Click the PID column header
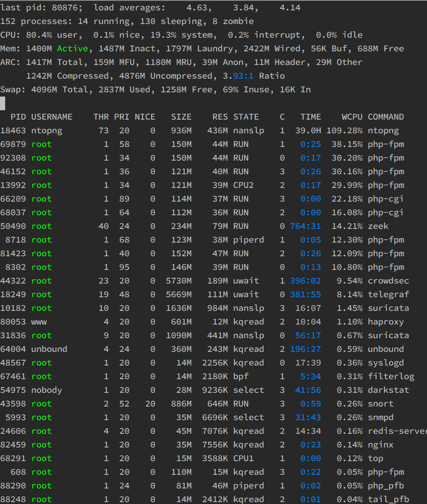The image size is (427, 504). (18, 117)
